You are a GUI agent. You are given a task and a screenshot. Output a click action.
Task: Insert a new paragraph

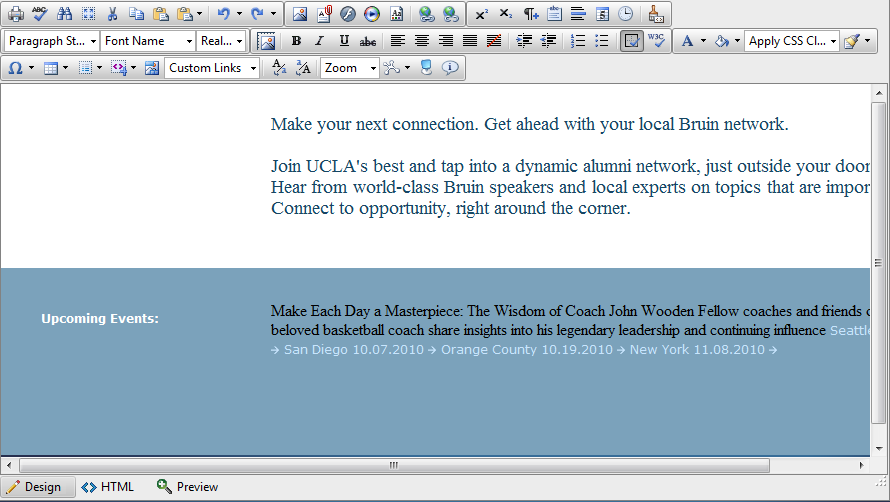click(530, 14)
